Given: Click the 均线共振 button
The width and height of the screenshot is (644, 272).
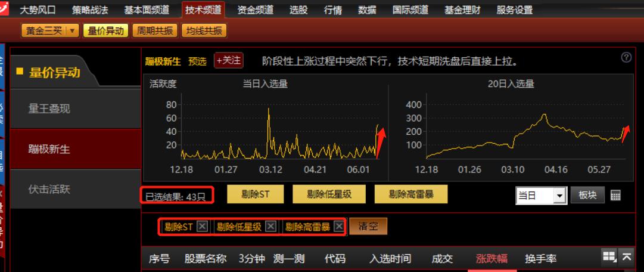Looking at the screenshot, I should [204, 31].
